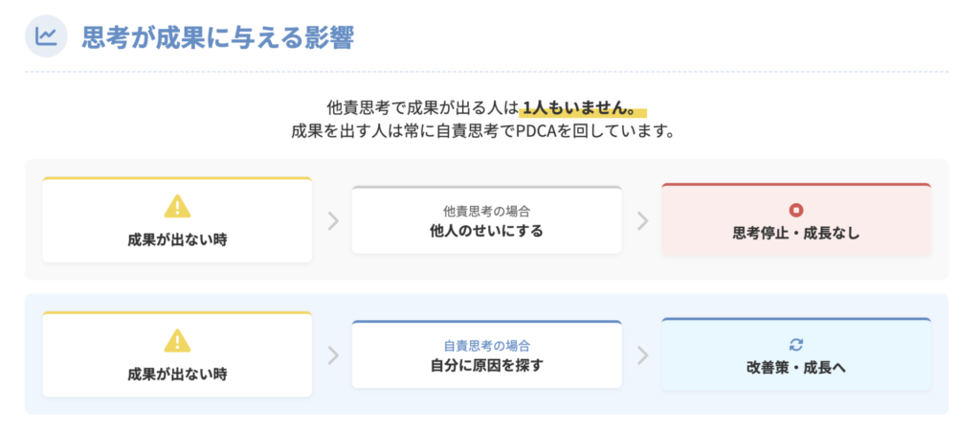This screenshot has width=980, height=432.
Task: Click the 他責思考の場合 caption
Action: click(x=486, y=211)
